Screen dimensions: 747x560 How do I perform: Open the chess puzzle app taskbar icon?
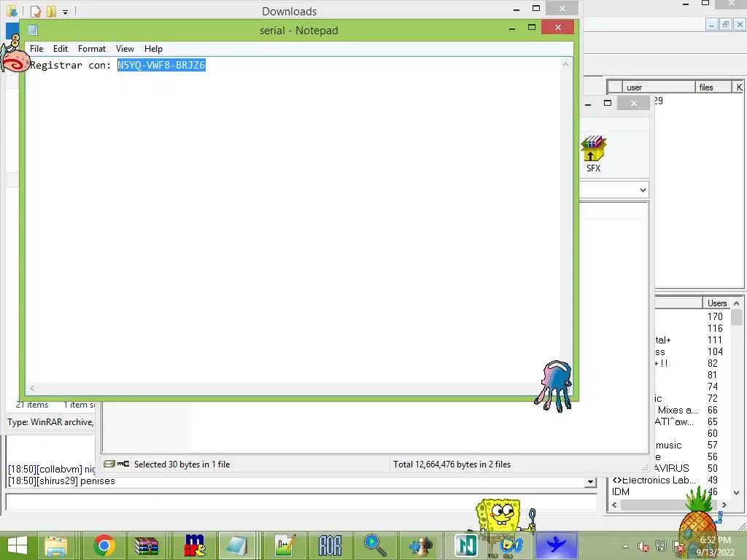421,545
